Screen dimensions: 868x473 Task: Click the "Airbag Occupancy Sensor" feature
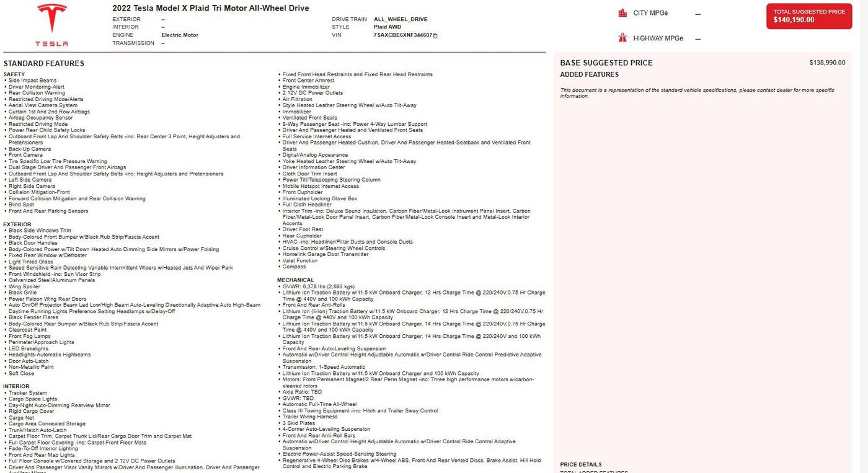(x=40, y=118)
